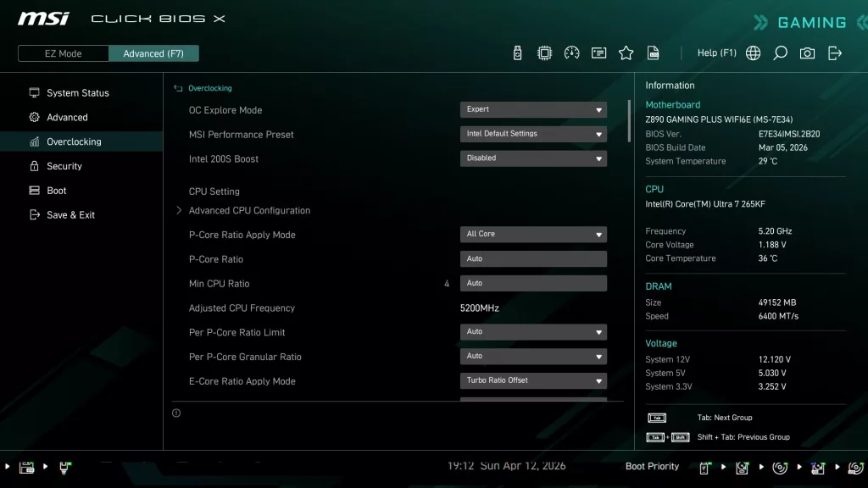This screenshot has height=488, width=868.
Task: Open System Status in the sidebar
Action: coord(81,93)
